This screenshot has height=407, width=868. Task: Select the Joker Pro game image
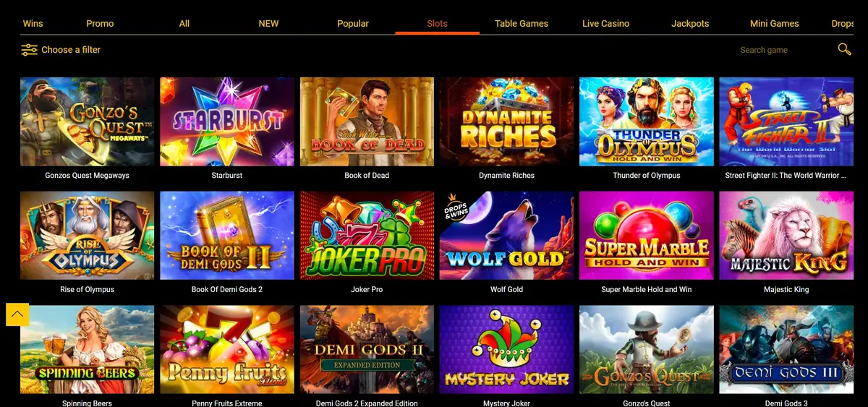pos(367,236)
